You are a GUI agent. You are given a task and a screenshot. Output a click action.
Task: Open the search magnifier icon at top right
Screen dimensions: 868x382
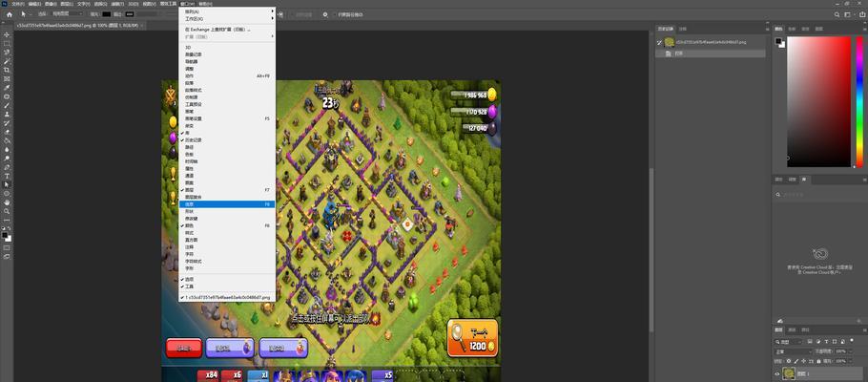838,14
